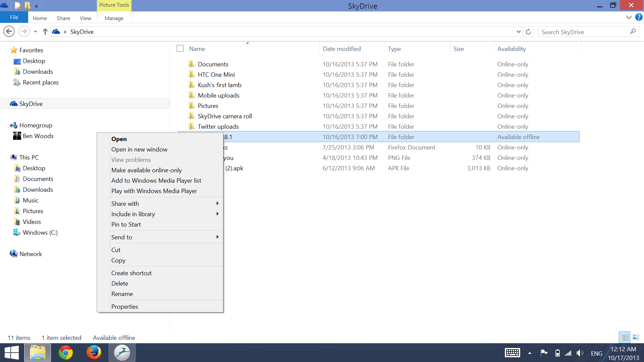This screenshot has width=644, height=362.
Task: Click the taskbar app with bird icon
Action: pyautogui.click(x=122, y=353)
